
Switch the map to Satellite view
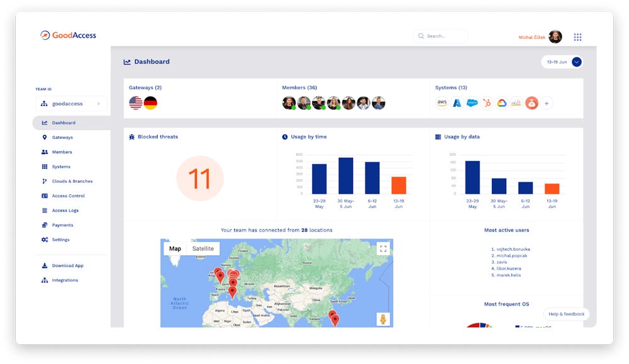coord(204,248)
